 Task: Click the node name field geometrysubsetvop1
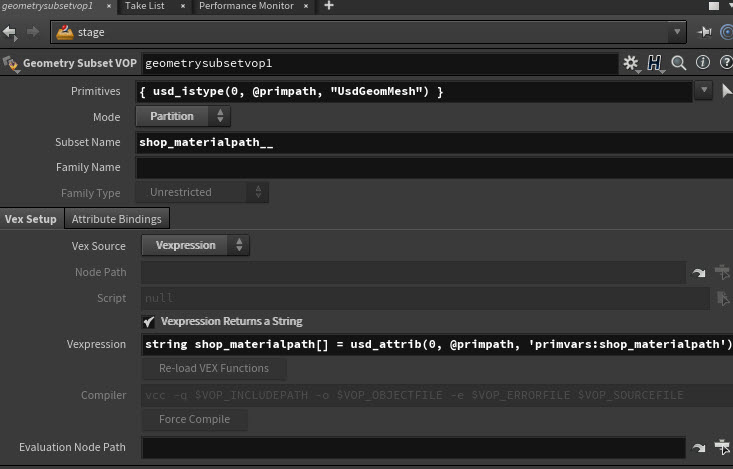click(x=380, y=64)
